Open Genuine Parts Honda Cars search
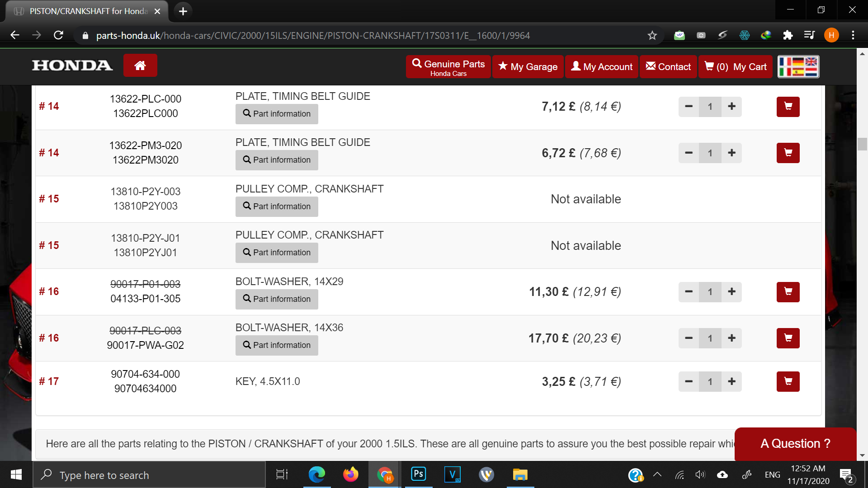Screen dimensions: 868x488 tap(448, 66)
